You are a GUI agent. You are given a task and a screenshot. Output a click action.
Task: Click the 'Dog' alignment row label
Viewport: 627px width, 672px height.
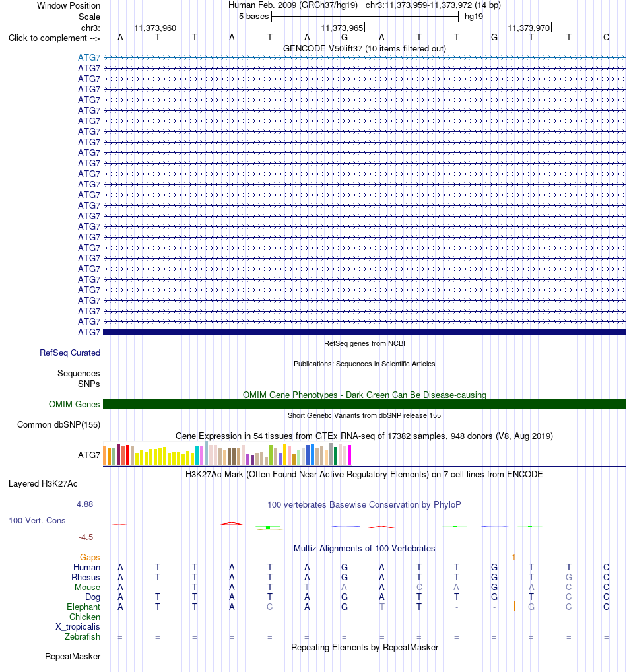click(x=92, y=597)
